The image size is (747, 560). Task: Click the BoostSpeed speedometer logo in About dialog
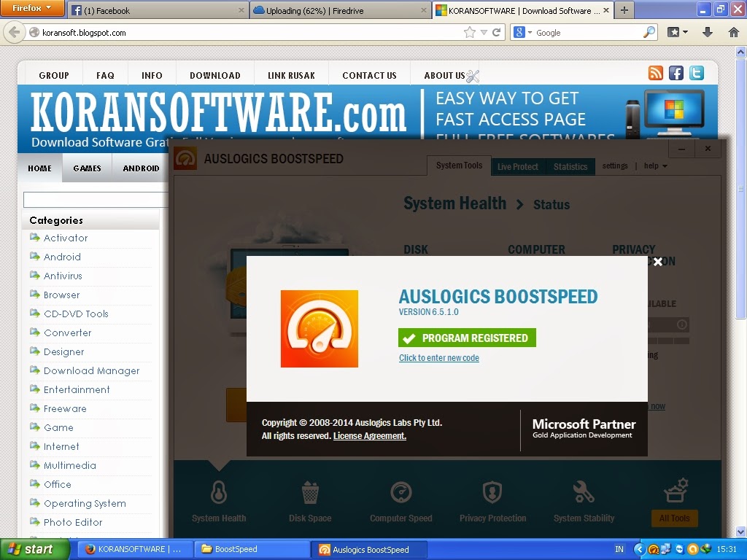[320, 329]
